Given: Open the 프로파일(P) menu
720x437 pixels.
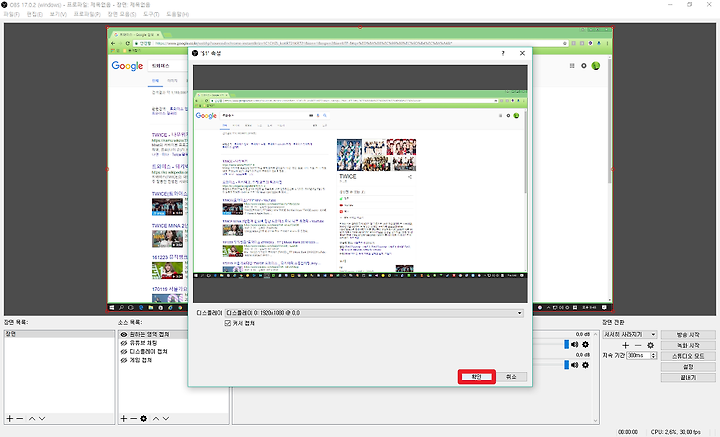Looking at the screenshot, I should tap(87, 14).
